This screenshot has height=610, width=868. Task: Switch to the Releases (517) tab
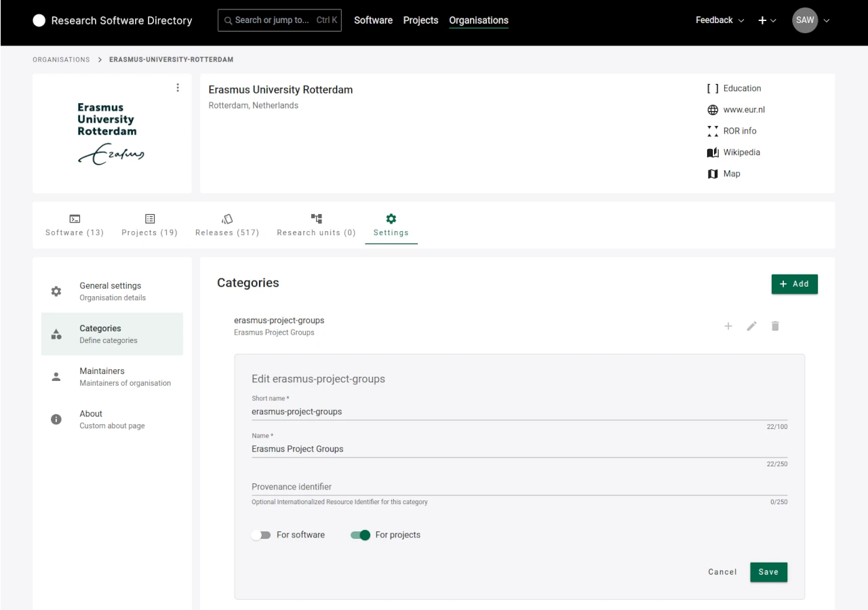(227, 225)
